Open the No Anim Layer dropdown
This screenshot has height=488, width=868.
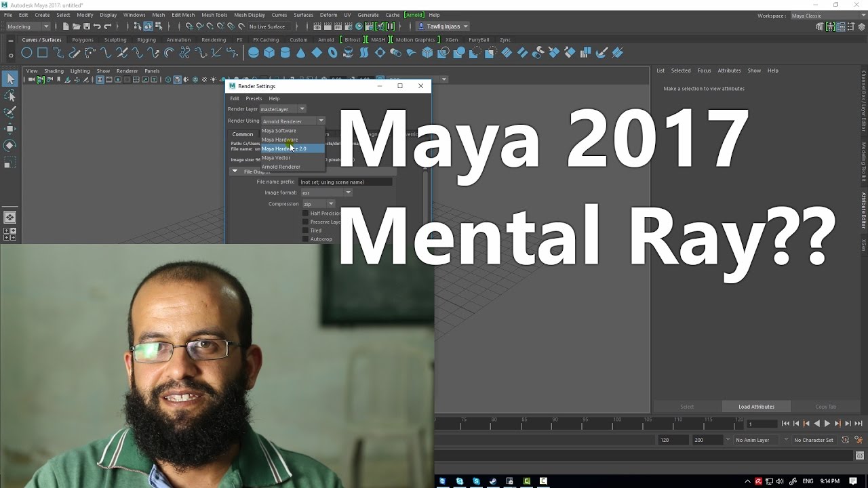(755, 440)
